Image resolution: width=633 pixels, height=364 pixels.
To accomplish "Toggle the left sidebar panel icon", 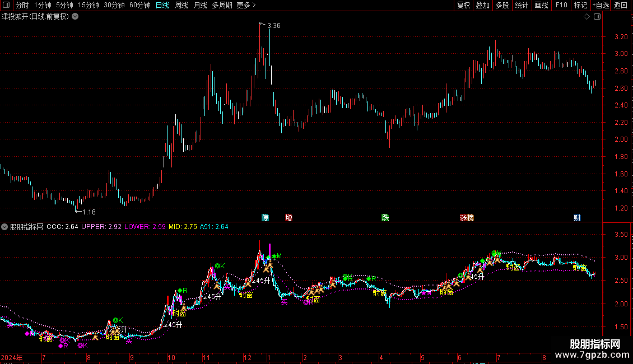I will pos(6,5).
